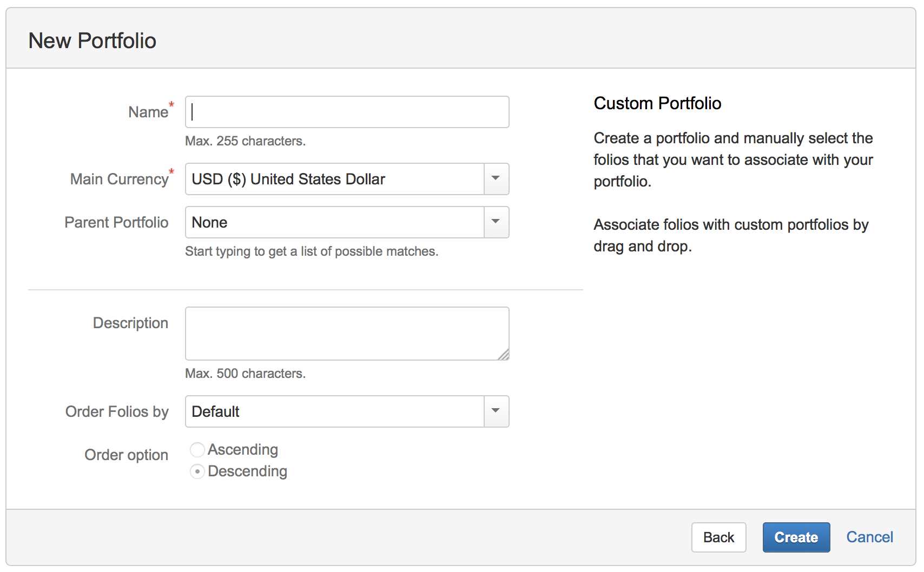
Task: Click the New Portfolio dialog title
Action: click(x=93, y=40)
